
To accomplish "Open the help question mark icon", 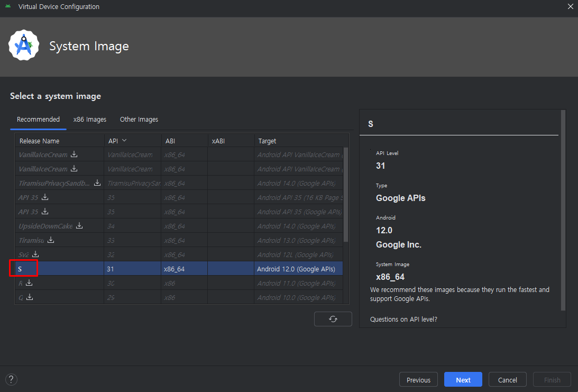I will [x=11, y=379].
